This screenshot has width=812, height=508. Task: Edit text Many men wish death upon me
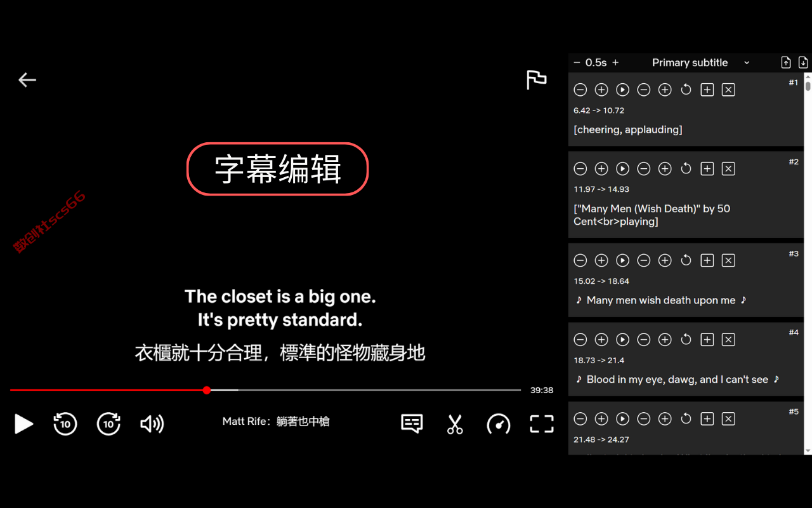tap(661, 300)
